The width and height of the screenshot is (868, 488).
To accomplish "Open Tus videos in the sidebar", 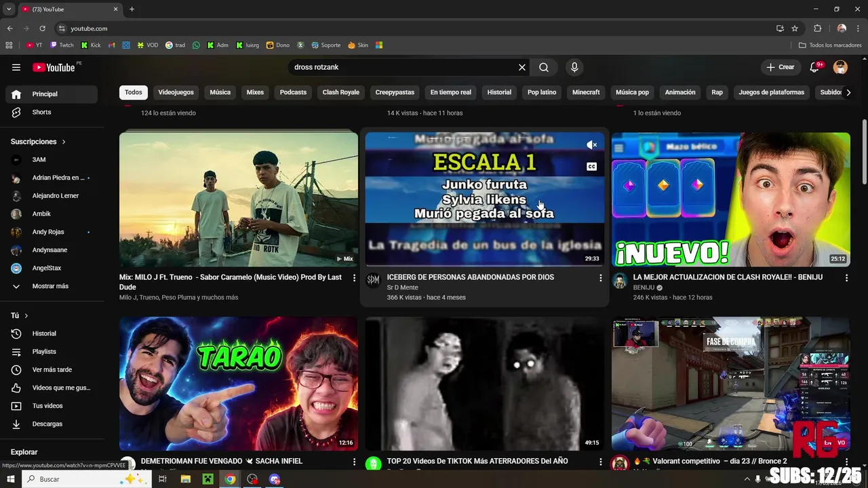I will pyautogui.click(x=52, y=406).
